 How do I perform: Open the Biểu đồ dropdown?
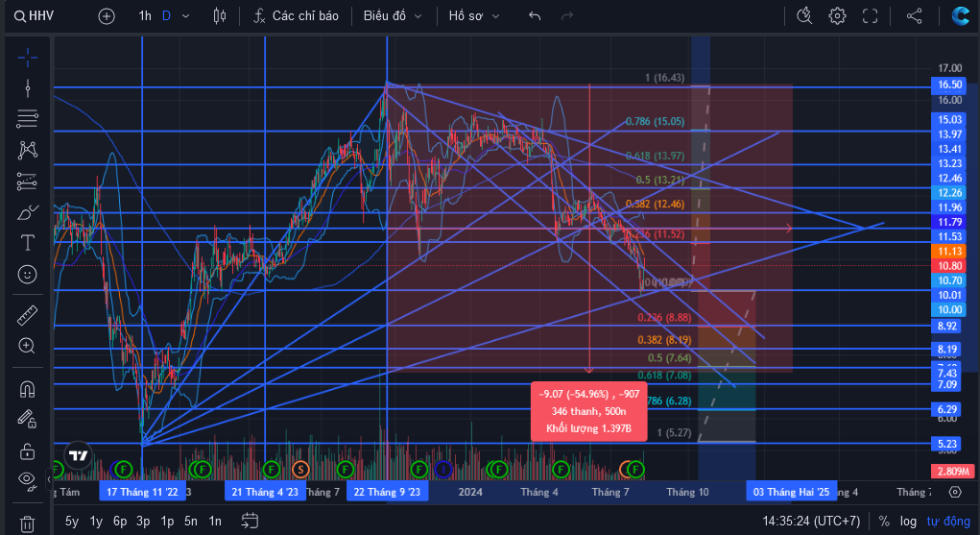393,16
